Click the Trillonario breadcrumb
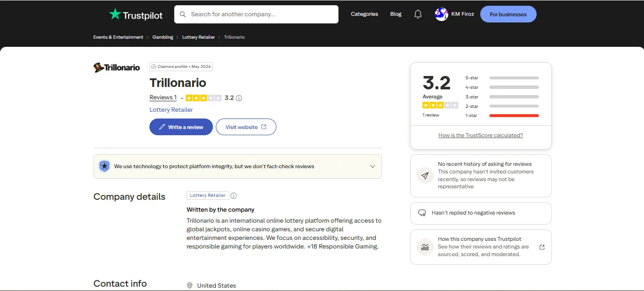The height and width of the screenshot is (291, 644). point(234,37)
